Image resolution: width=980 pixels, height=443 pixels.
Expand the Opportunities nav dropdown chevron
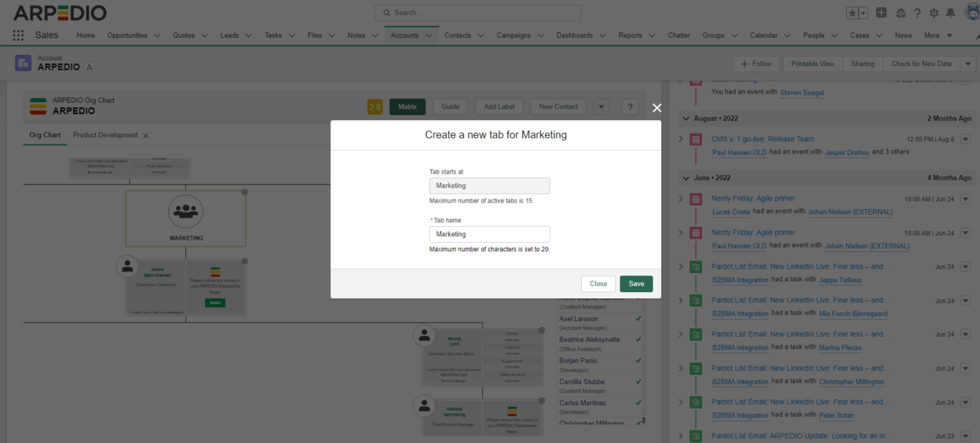[157, 35]
